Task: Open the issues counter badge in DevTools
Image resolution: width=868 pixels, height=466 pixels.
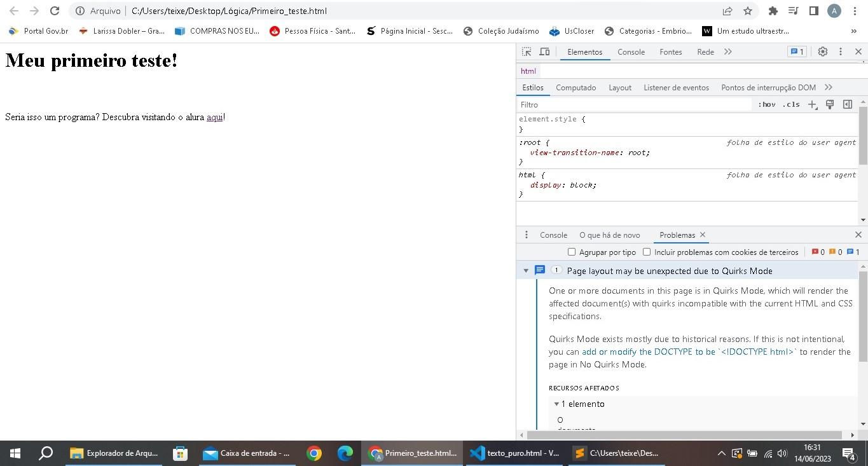Action: pos(796,52)
